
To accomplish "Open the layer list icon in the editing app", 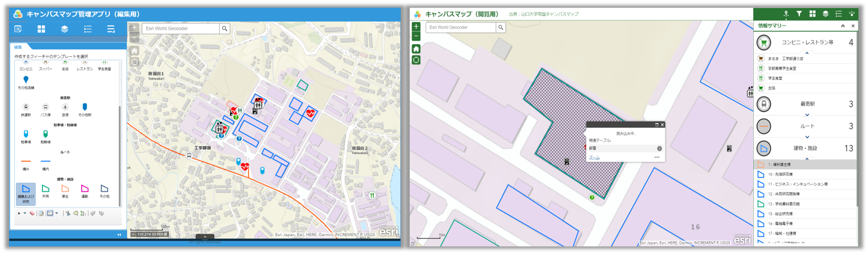I will click(64, 29).
